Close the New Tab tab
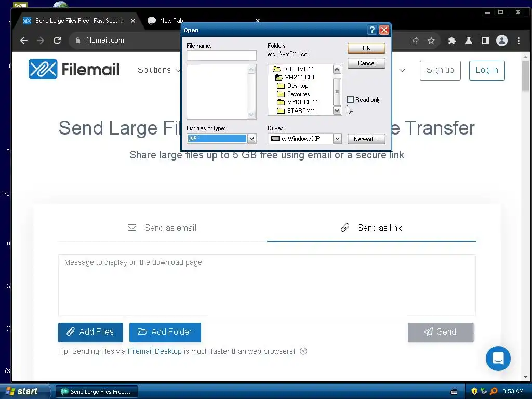The image size is (532, 399). pyautogui.click(x=258, y=21)
